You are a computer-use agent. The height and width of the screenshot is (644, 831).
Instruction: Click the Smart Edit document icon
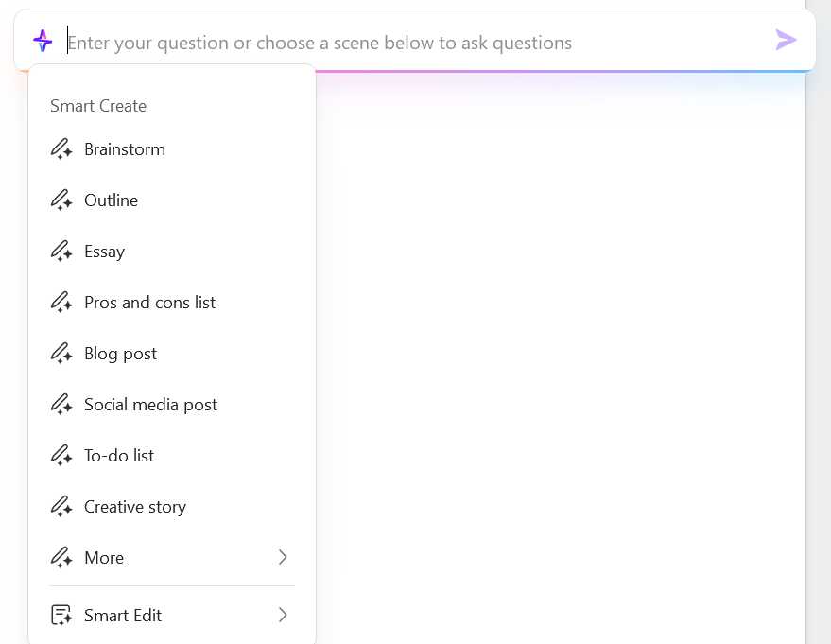61,616
